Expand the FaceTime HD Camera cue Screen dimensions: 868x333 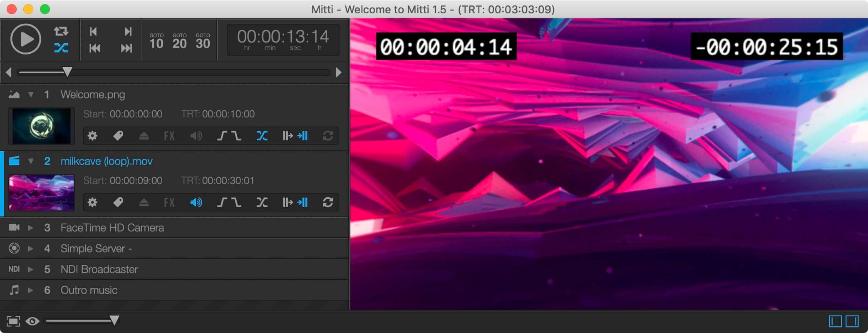[30, 228]
